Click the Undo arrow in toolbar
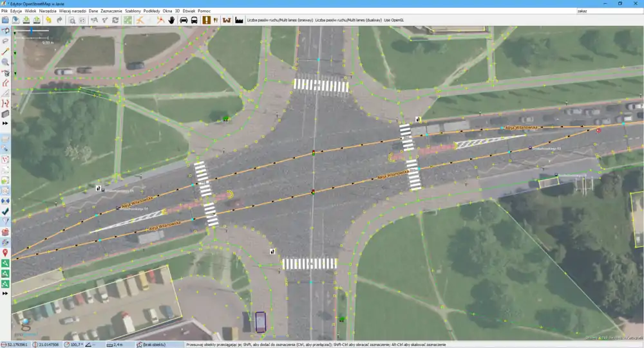The image size is (644, 348). [x=48, y=20]
